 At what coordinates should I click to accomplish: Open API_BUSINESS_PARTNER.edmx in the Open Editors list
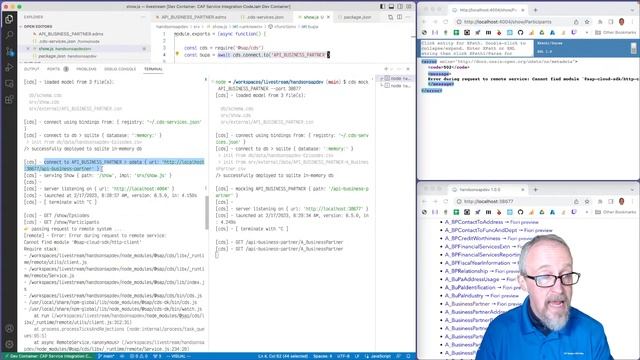(71, 34)
